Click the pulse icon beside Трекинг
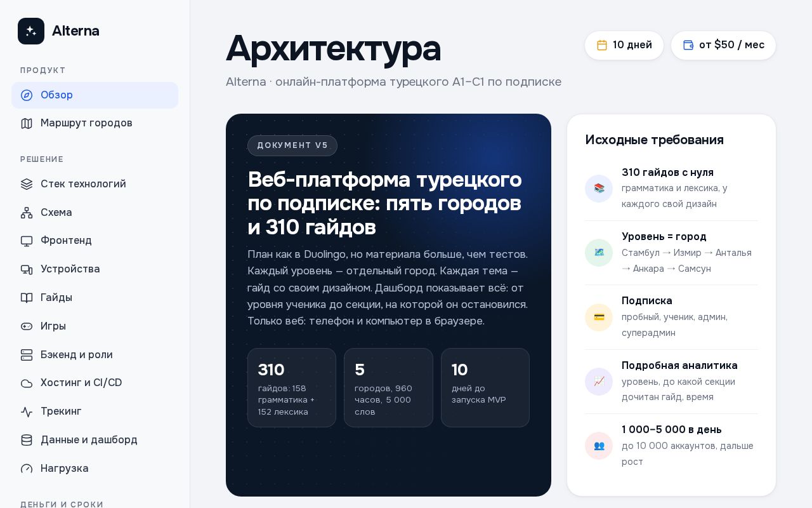Screen dimensions: 812x508 click(x=27, y=411)
